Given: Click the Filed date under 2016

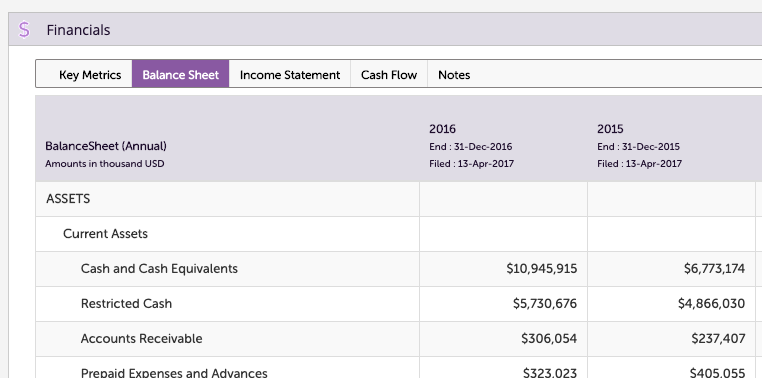Looking at the screenshot, I should pyautogui.click(x=471, y=164).
